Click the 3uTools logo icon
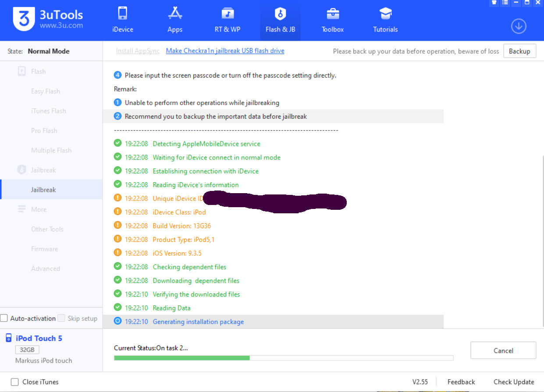This screenshot has width=544, height=392. (23, 20)
